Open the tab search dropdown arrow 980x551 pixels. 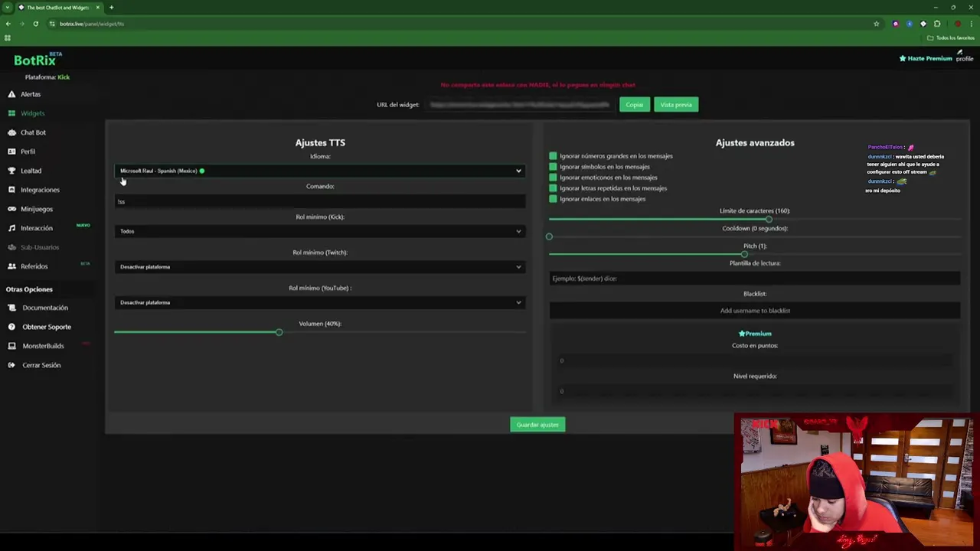click(x=8, y=8)
